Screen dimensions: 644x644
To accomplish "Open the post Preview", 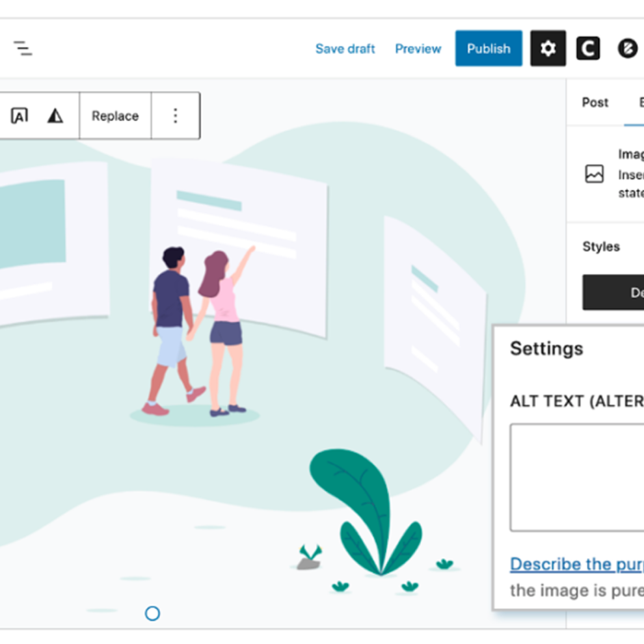I will click(418, 49).
